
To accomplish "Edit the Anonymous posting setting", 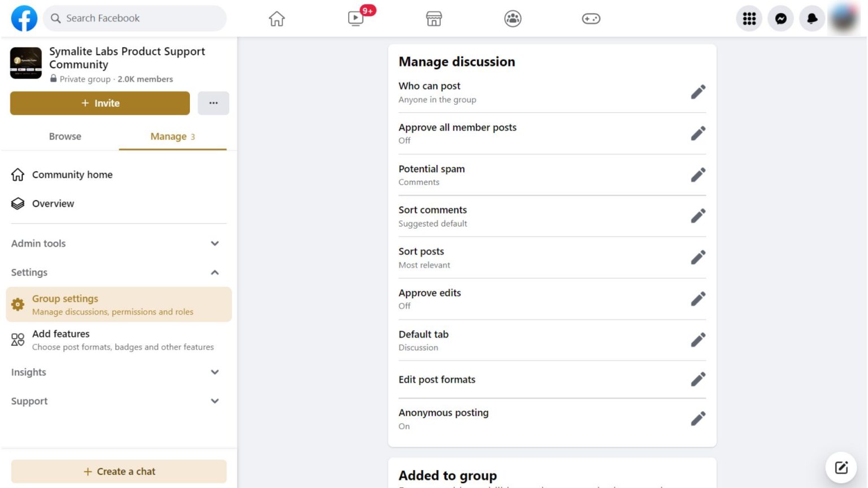I will point(698,418).
